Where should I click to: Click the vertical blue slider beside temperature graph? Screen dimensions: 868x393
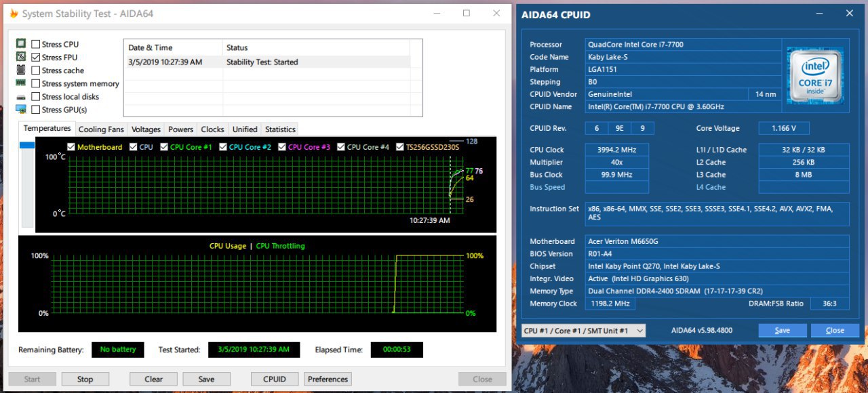coord(27,145)
